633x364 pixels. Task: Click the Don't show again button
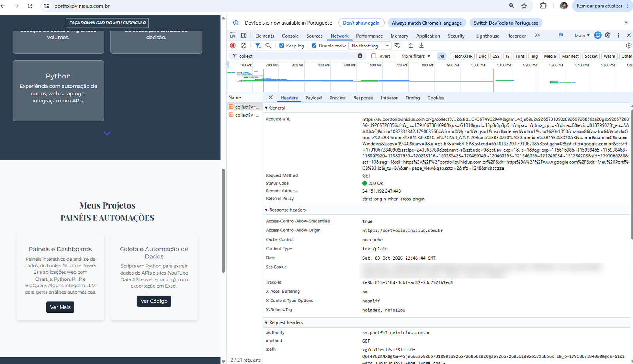[361, 23]
